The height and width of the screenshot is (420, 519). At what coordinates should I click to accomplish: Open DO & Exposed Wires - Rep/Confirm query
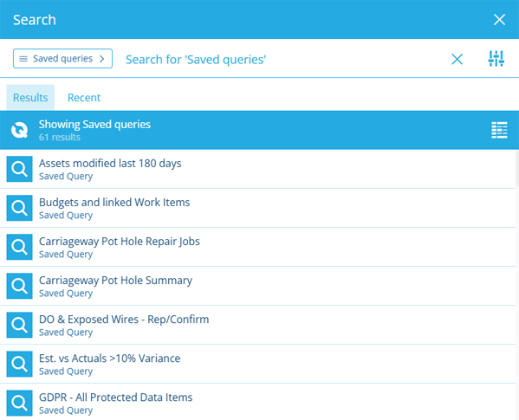coord(258,325)
